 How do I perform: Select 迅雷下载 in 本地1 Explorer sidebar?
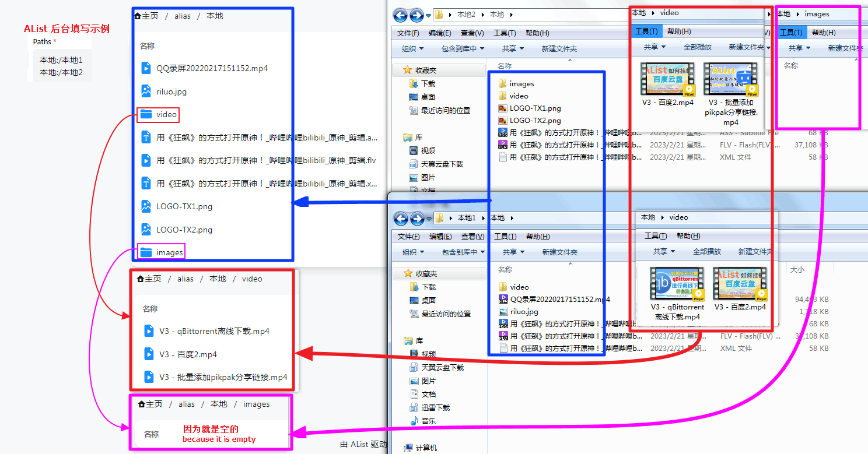click(x=429, y=407)
